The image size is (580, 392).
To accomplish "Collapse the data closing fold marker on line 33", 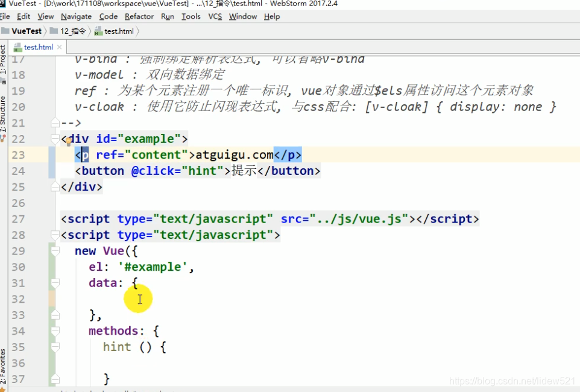I will point(55,315).
